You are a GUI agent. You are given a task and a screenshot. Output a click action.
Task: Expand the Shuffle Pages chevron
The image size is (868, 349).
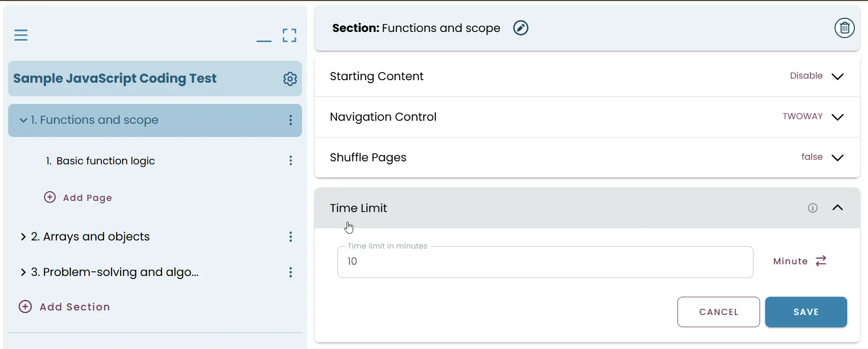click(838, 158)
